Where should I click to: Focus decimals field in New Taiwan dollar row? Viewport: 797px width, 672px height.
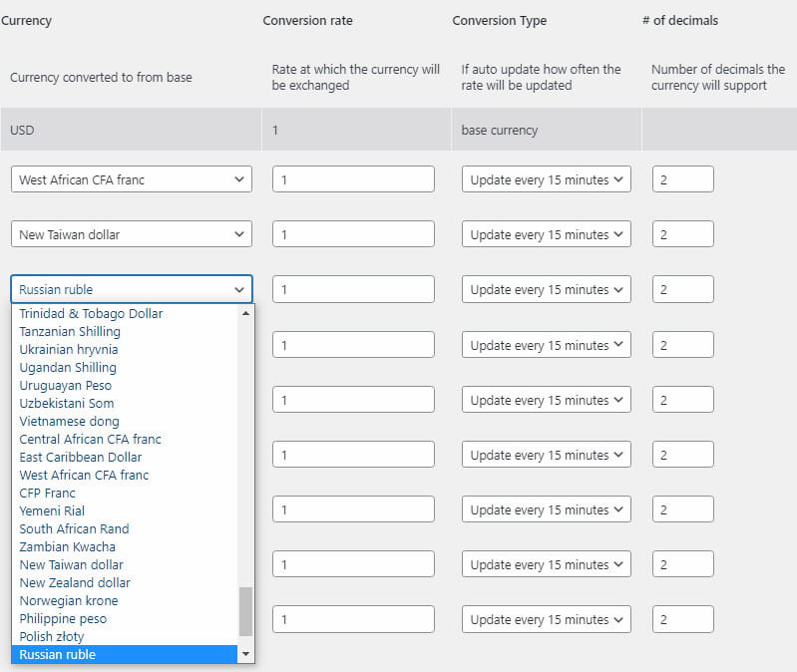tap(682, 234)
